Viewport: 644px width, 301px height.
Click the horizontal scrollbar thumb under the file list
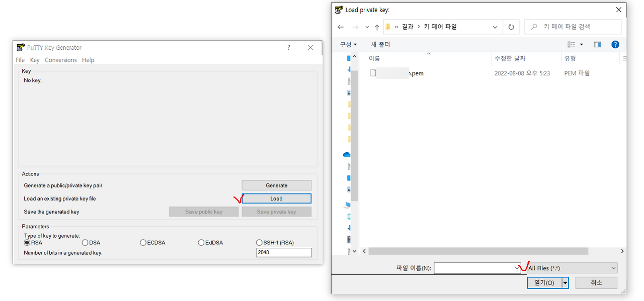pyautogui.click(x=478, y=251)
